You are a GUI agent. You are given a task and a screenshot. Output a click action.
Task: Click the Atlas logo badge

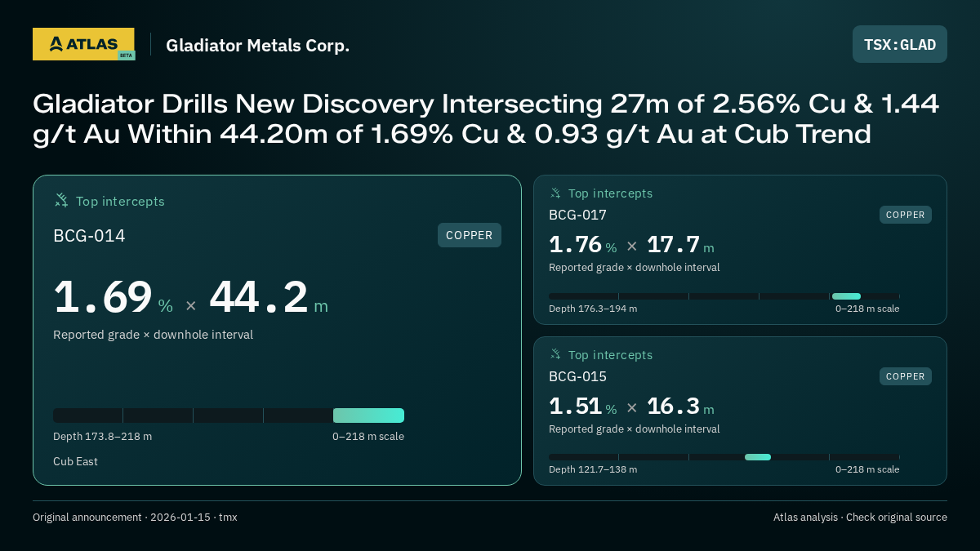pos(83,44)
